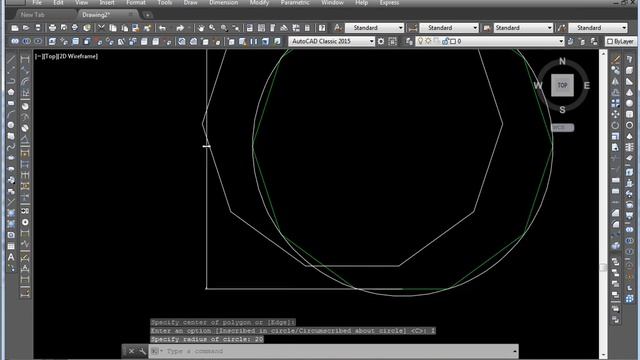The image size is (640, 360).
Task: Click the Save icon in the toolbar
Action: coord(38,28)
